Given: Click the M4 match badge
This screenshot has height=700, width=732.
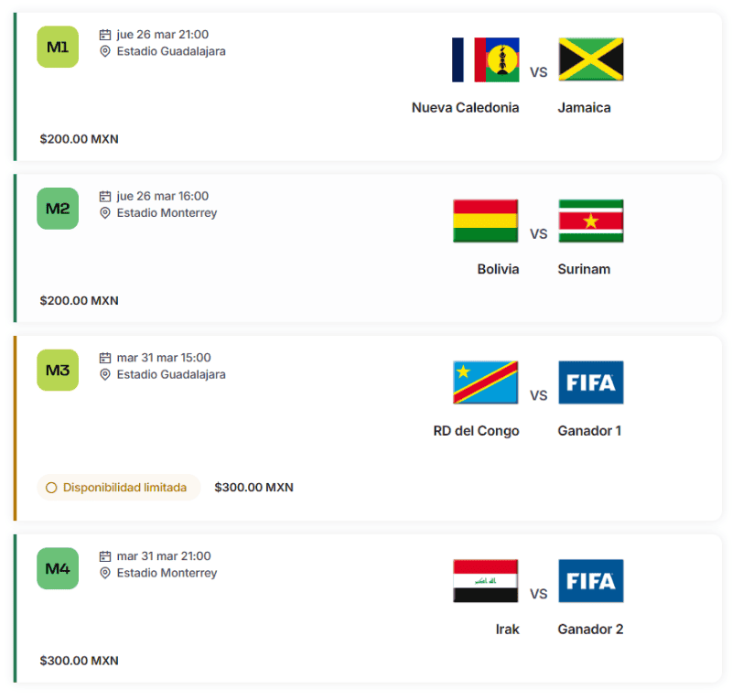Looking at the screenshot, I should coord(58,568).
